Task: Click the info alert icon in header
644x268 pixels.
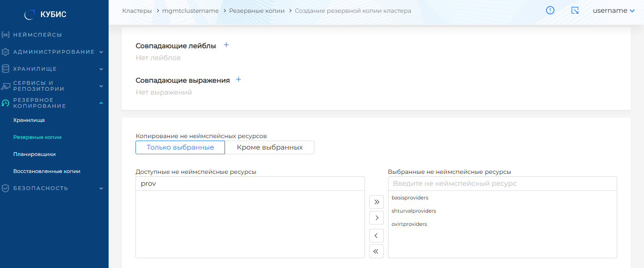Action: (x=550, y=11)
